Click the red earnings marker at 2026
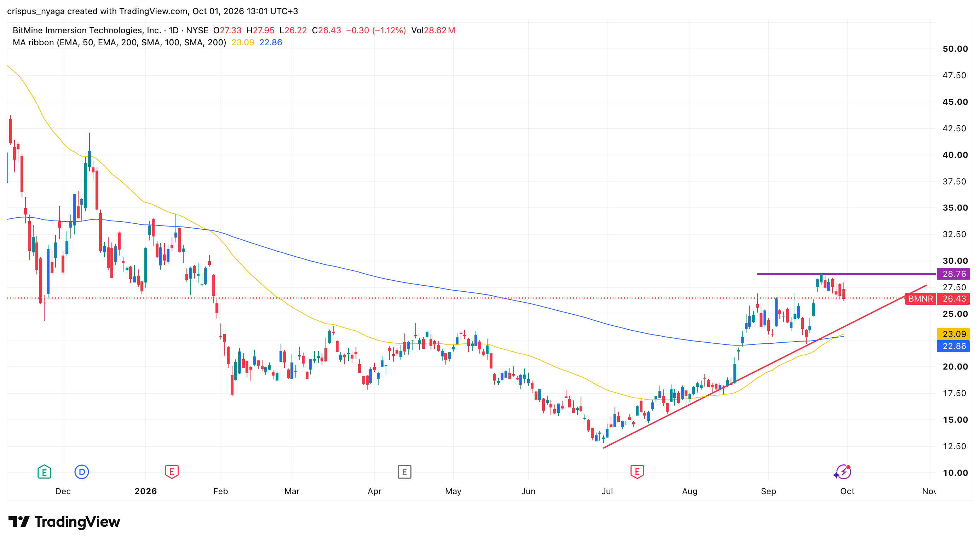Screen dimensions: 980x543 [x=172, y=472]
